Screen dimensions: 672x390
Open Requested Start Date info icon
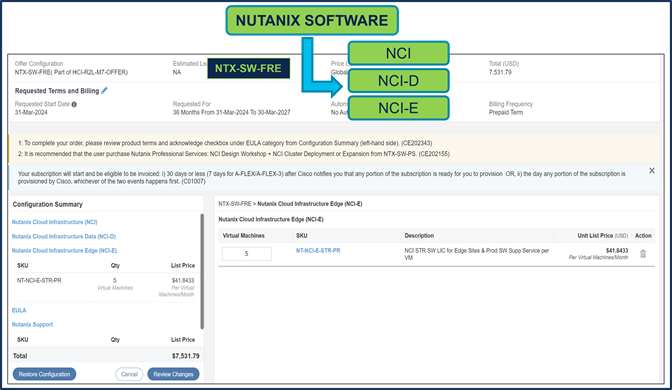tap(74, 104)
